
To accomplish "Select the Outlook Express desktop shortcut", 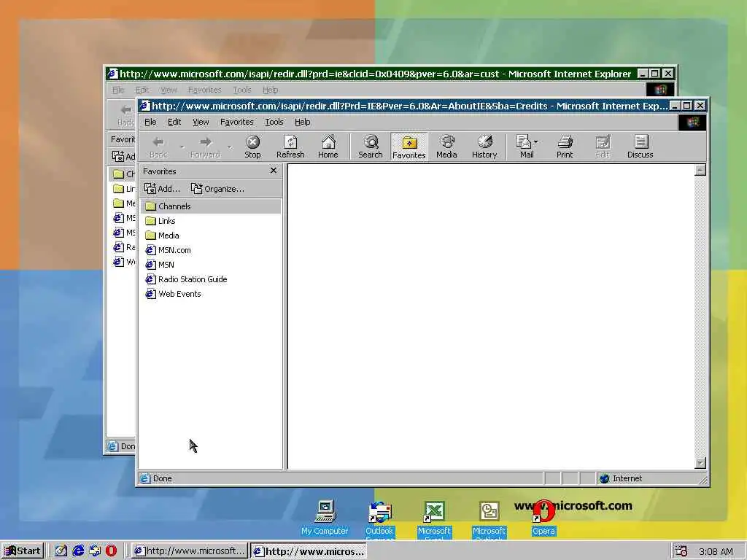I will tap(379, 520).
